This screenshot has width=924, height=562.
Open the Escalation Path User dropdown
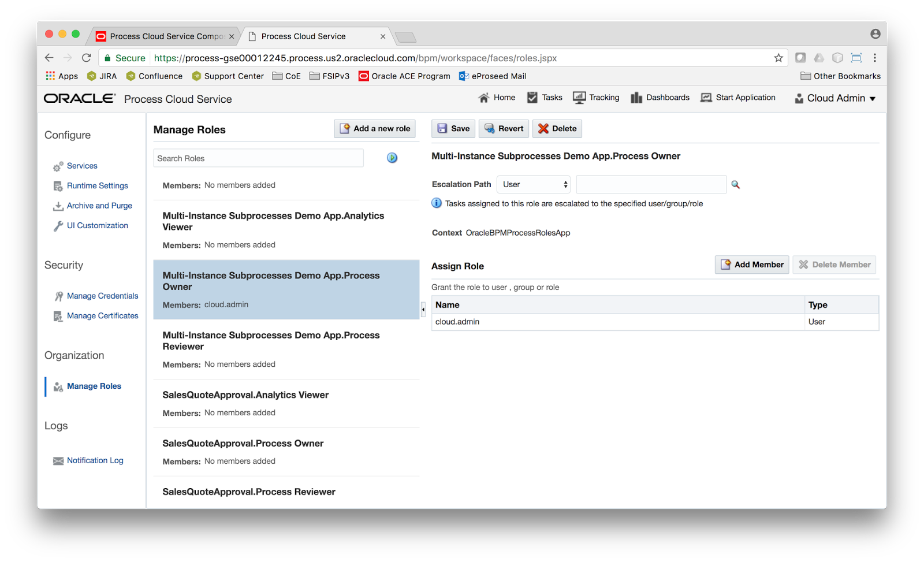coord(534,184)
